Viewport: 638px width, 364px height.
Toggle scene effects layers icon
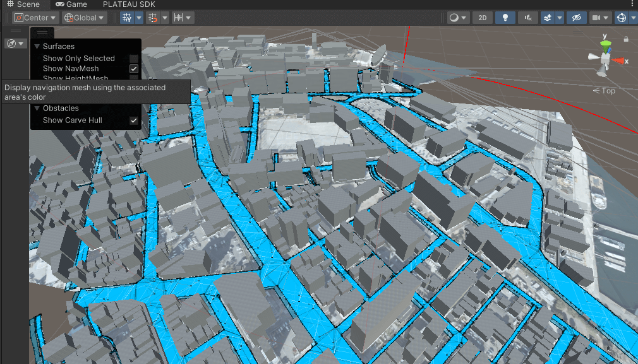(x=547, y=18)
